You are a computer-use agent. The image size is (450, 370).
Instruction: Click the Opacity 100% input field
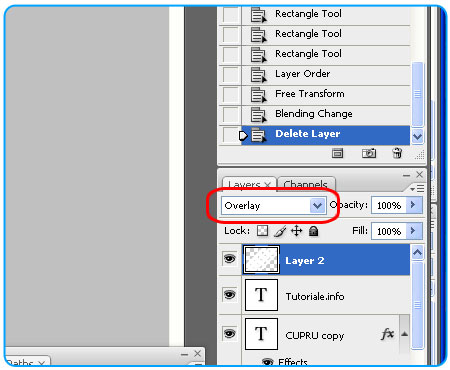pos(389,205)
